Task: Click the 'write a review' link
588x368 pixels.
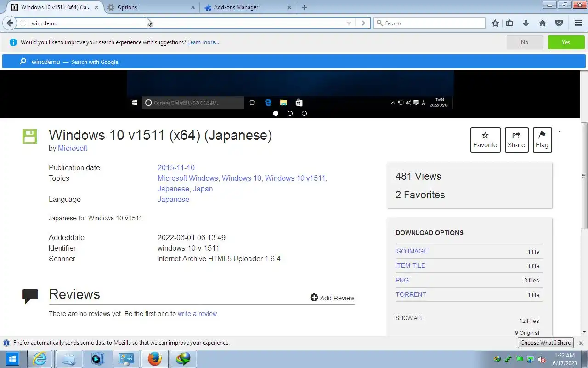Action: click(198, 314)
